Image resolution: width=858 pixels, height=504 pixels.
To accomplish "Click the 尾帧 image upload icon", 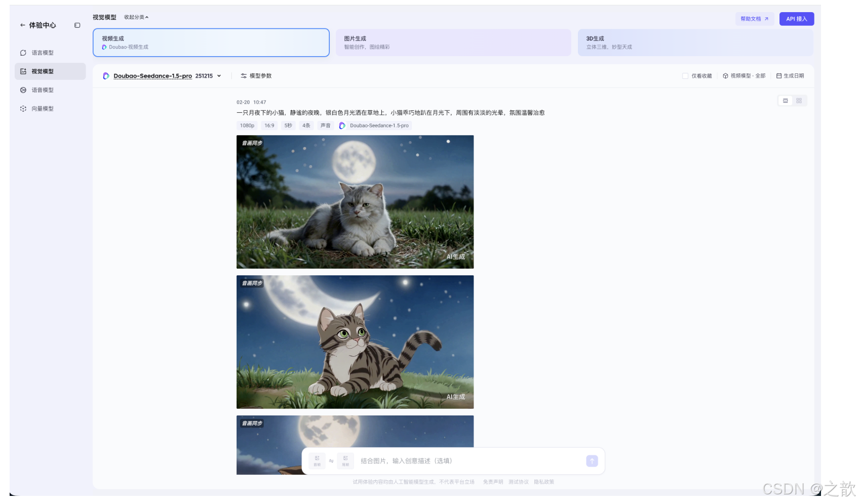I will tap(345, 461).
